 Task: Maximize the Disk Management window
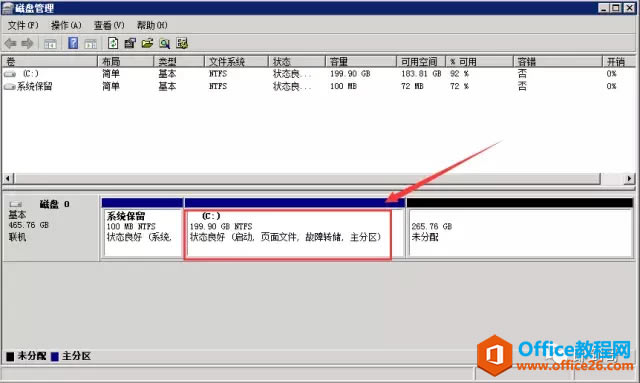[x=616, y=8]
